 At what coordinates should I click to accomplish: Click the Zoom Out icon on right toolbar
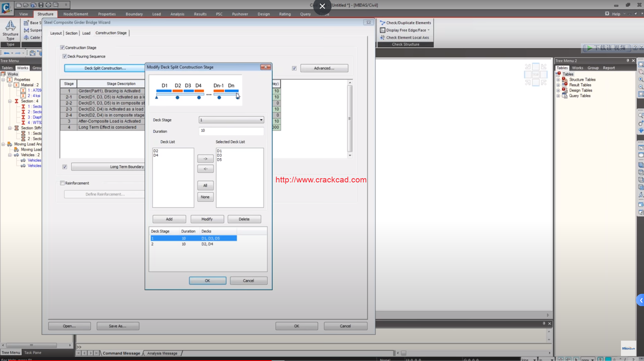(641, 87)
